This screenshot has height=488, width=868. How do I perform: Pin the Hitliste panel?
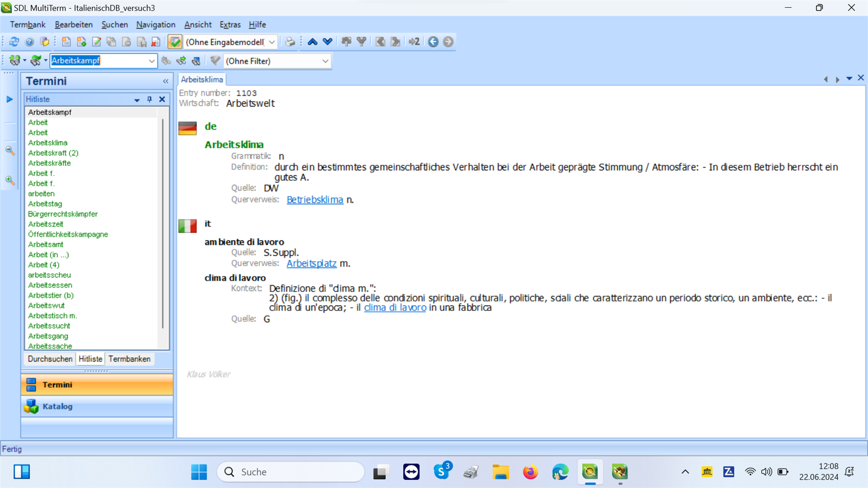[x=149, y=99]
